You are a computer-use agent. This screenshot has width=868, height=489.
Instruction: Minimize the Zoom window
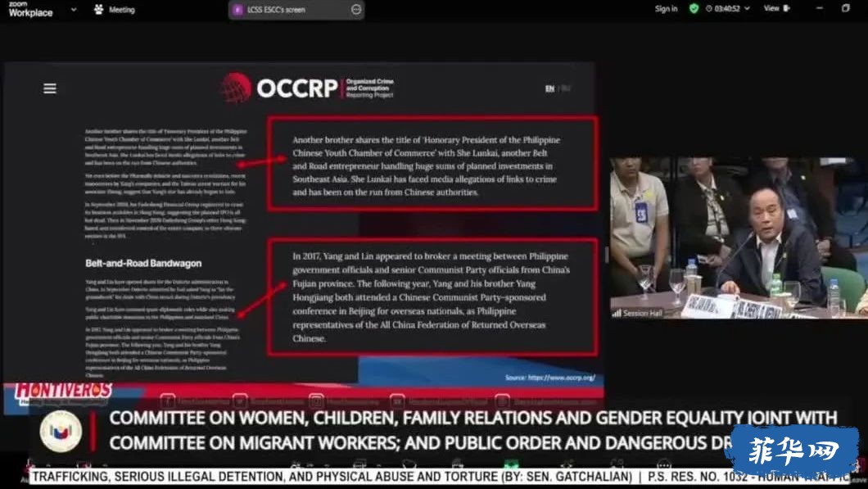coord(820,8)
